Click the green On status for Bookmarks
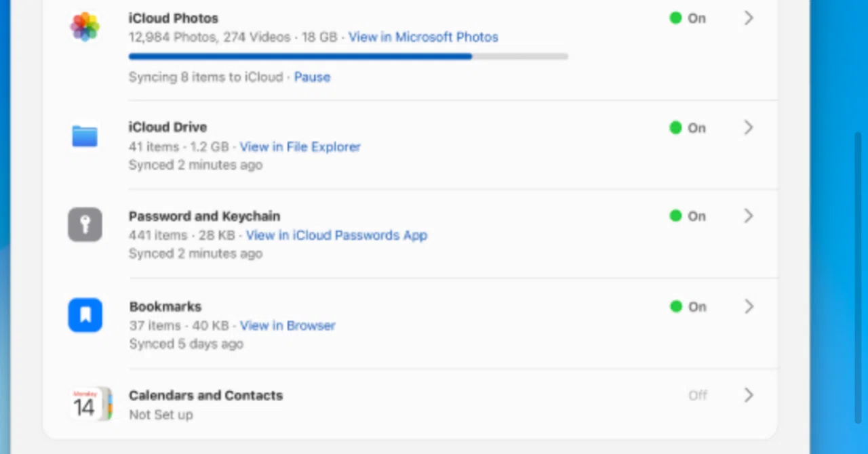Image resolution: width=868 pixels, height=454 pixels. [x=688, y=307]
